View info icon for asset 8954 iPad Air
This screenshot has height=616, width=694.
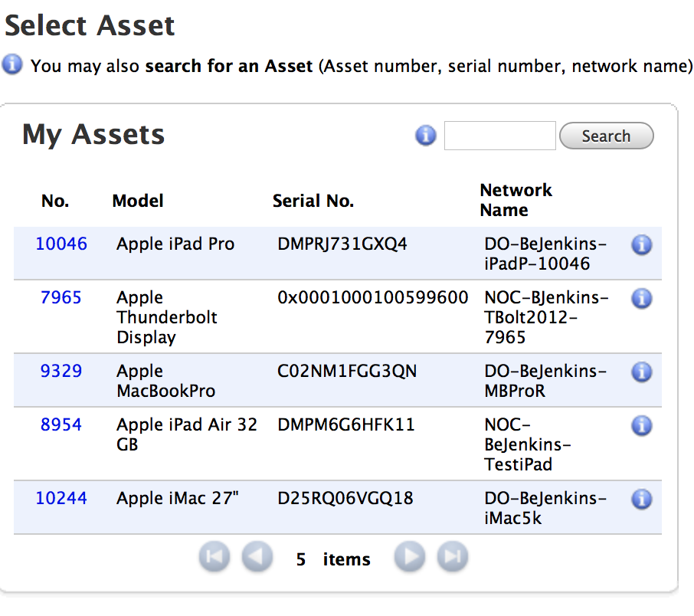pyautogui.click(x=641, y=425)
